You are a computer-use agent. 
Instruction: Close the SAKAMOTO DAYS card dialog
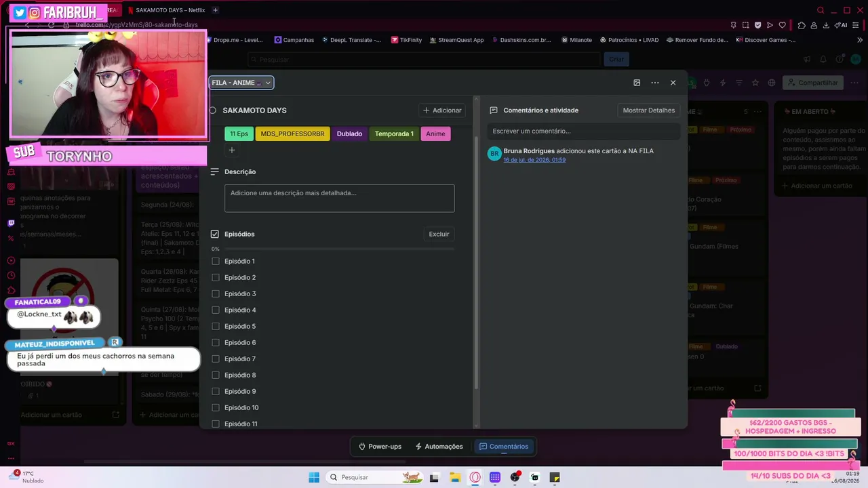pyautogui.click(x=673, y=83)
